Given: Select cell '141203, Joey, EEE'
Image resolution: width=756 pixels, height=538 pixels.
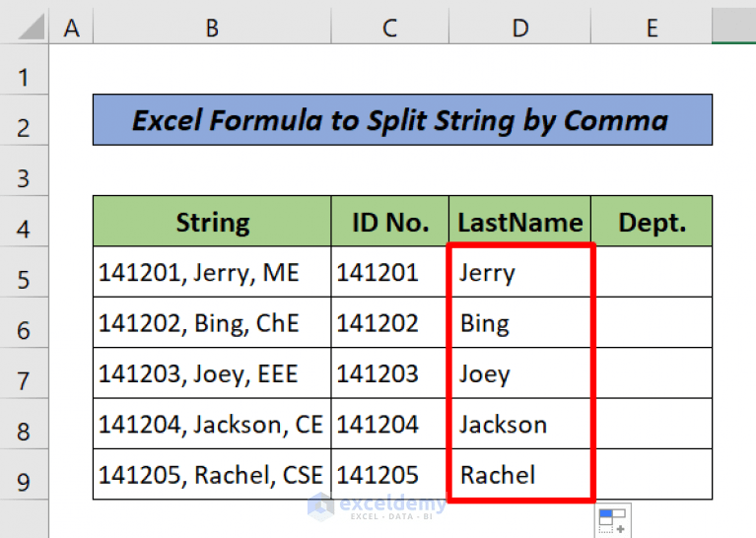Looking at the screenshot, I should pyautogui.click(x=212, y=373).
